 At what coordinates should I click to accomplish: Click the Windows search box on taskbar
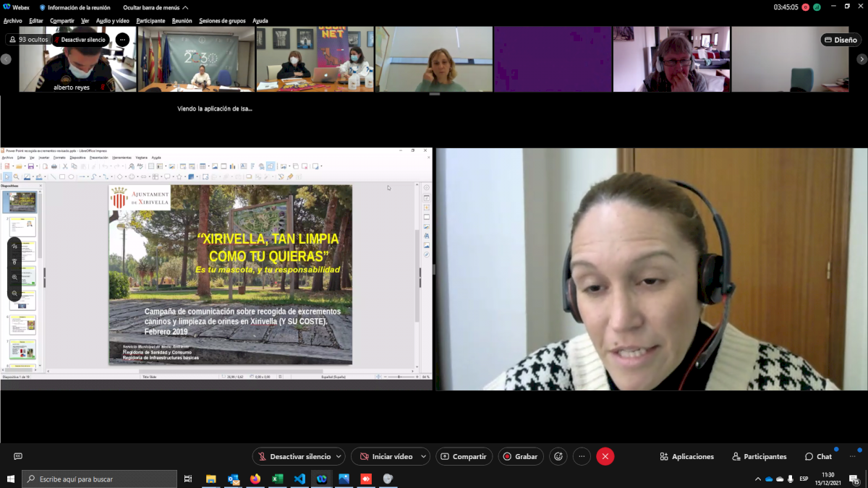click(x=100, y=479)
